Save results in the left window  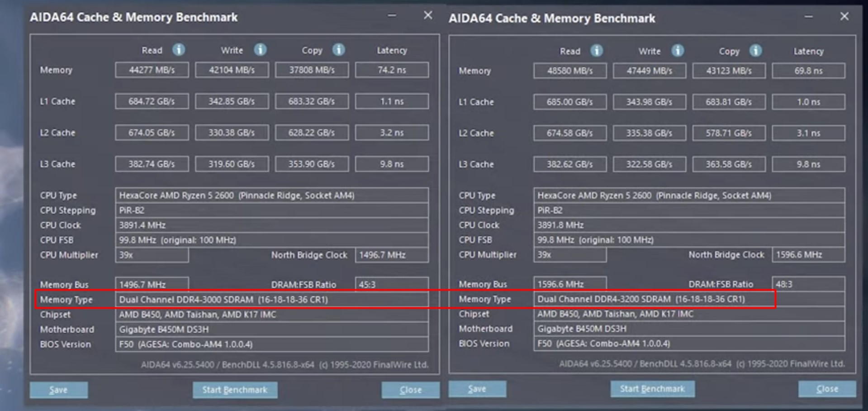59,390
